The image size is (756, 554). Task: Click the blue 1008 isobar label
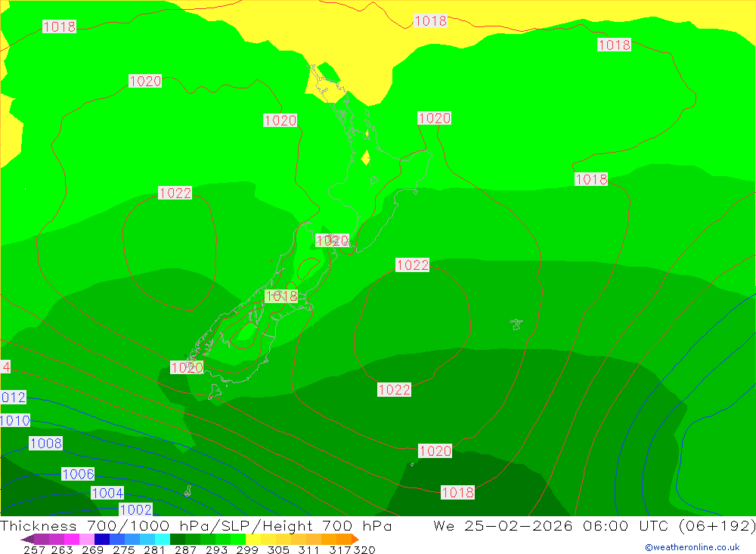click(46, 443)
